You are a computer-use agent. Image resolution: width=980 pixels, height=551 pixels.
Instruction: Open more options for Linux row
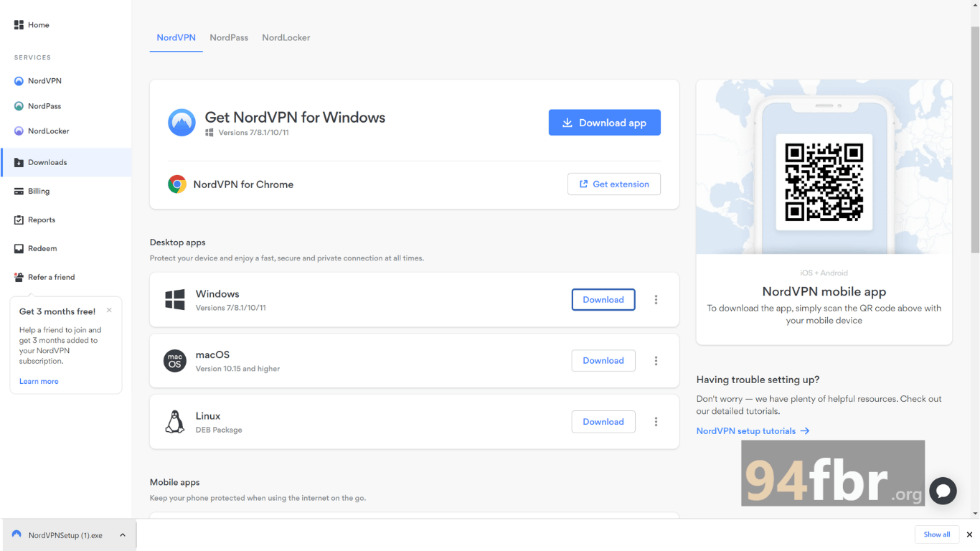656,422
